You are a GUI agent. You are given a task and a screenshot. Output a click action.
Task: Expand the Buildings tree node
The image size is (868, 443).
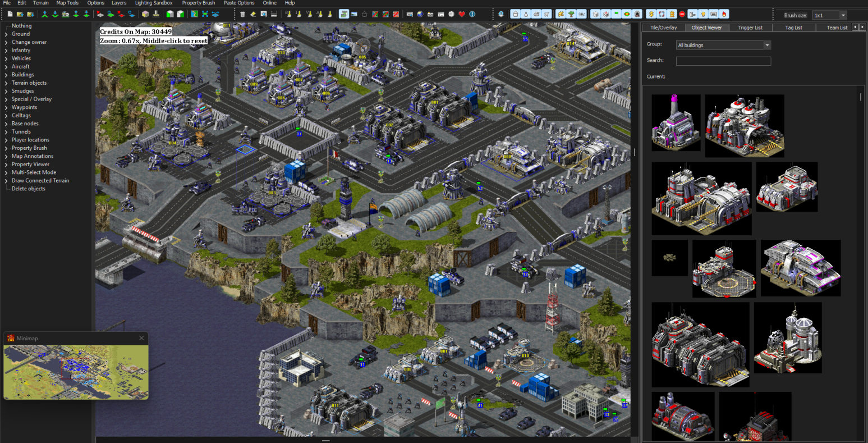tap(6, 75)
